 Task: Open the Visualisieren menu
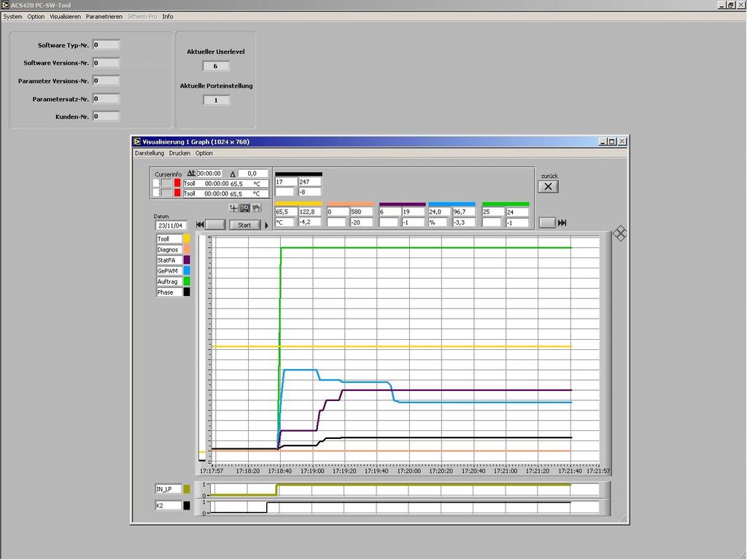pyautogui.click(x=65, y=17)
